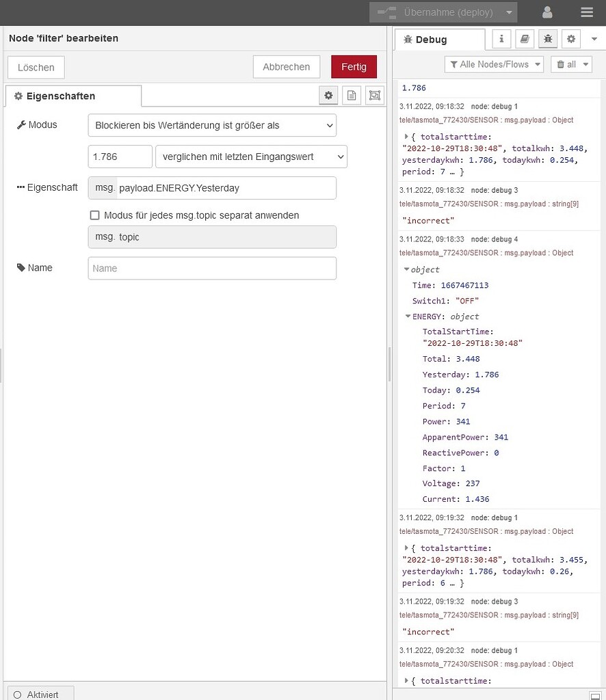Switch to the Debug tab
Screen dimensions: 606x700
[x=438, y=39]
